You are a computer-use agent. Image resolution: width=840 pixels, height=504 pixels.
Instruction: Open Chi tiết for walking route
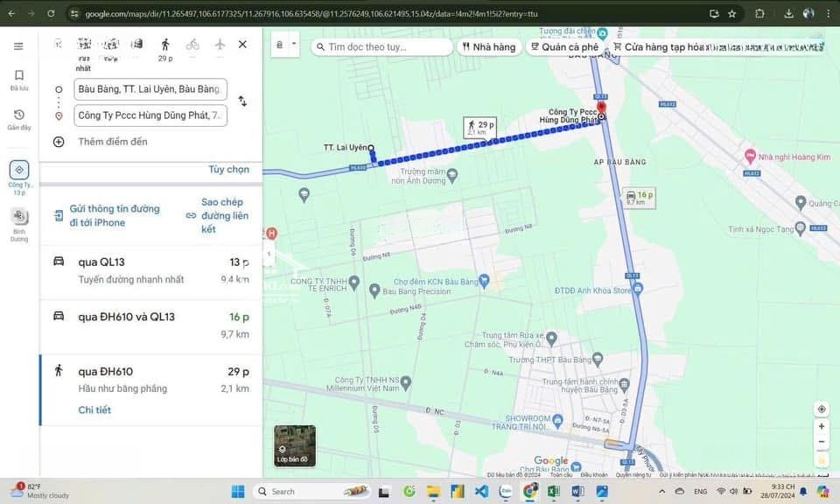(94, 409)
